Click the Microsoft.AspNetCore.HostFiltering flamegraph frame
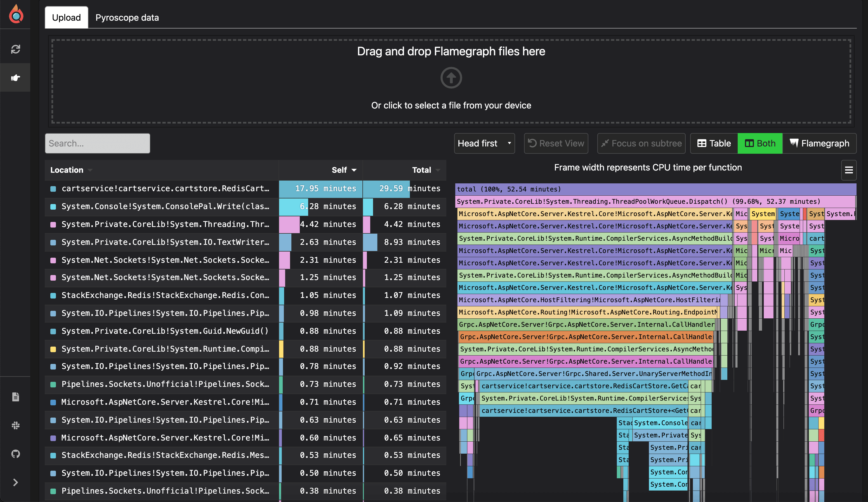The height and width of the screenshot is (502, 868). pos(589,300)
